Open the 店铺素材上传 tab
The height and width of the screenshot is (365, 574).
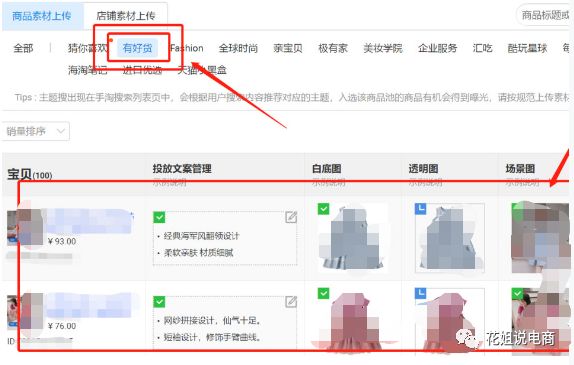pos(126,16)
